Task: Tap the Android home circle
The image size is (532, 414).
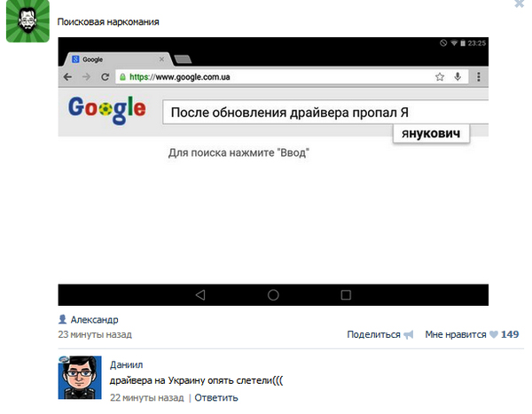Action: [x=273, y=295]
